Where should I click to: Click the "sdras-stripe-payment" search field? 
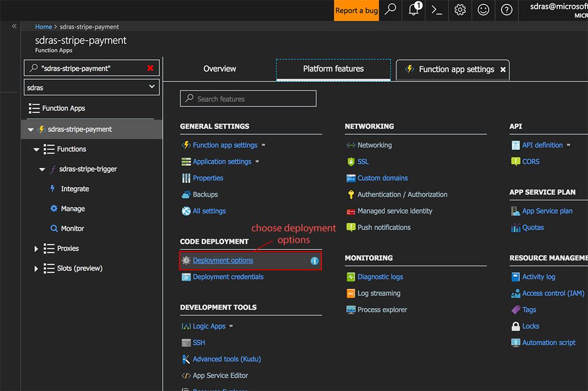tap(91, 68)
